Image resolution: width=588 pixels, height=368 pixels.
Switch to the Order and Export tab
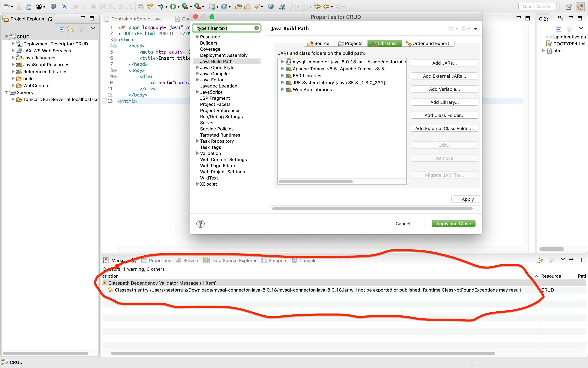coord(428,43)
